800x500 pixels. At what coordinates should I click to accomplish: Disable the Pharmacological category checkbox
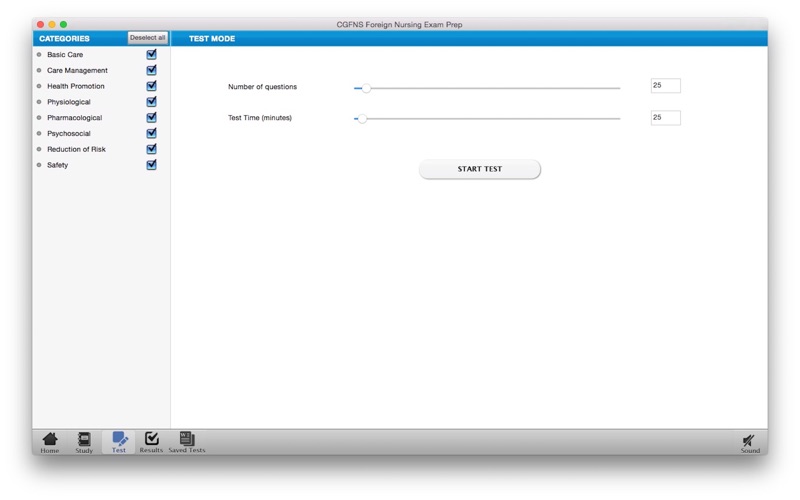pyautogui.click(x=152, y=117)
